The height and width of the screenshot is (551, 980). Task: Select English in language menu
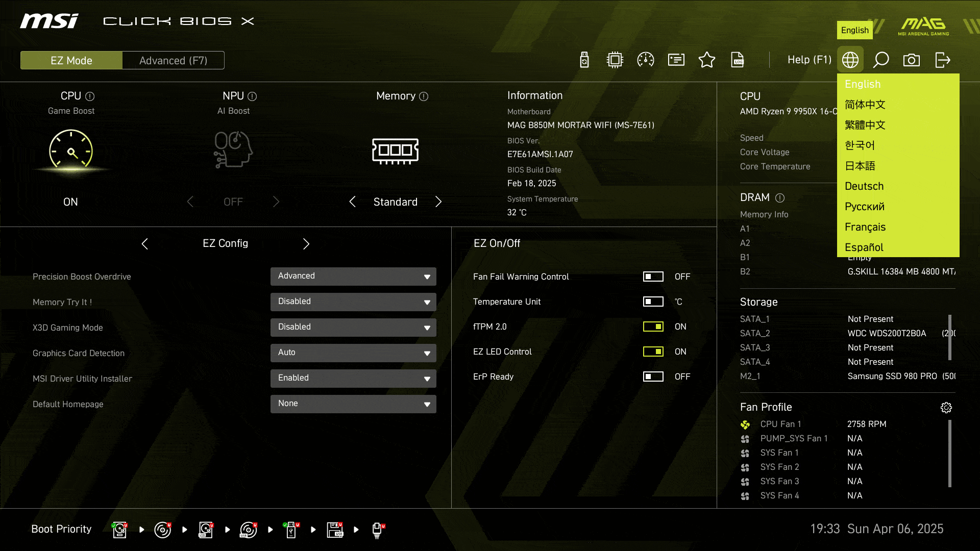tap(898, 84)
